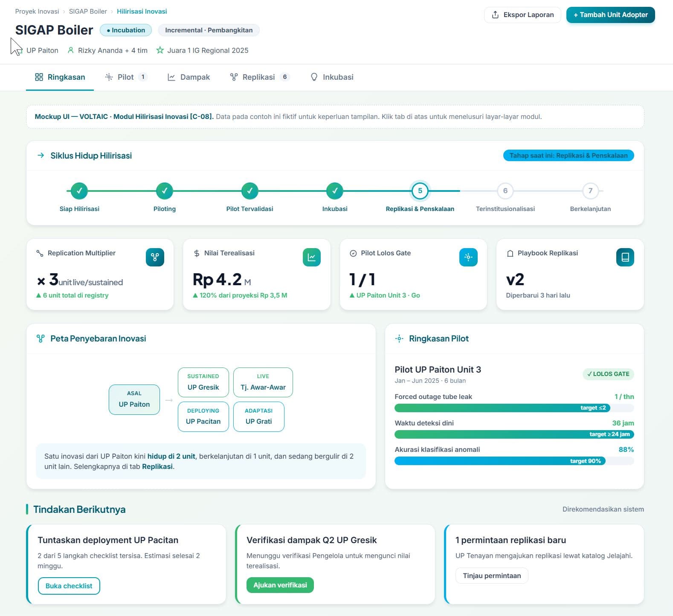
Task: Click Ekspor Laporan button
Action: pyautogui.click(x=522, y=15)
